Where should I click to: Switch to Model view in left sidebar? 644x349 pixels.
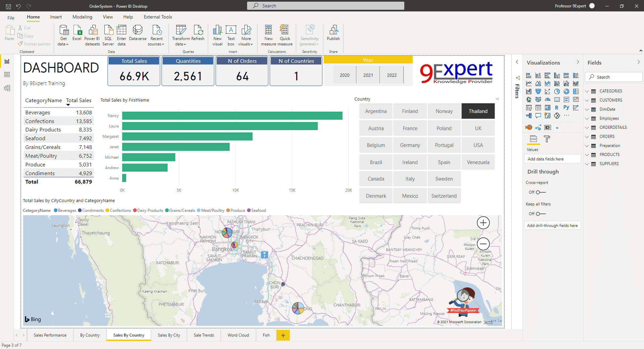[x=7, y=88]
